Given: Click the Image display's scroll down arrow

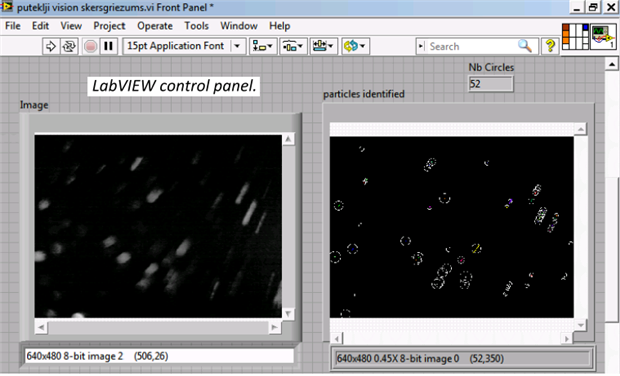Looking at the screenshot, I should (288, 314).
